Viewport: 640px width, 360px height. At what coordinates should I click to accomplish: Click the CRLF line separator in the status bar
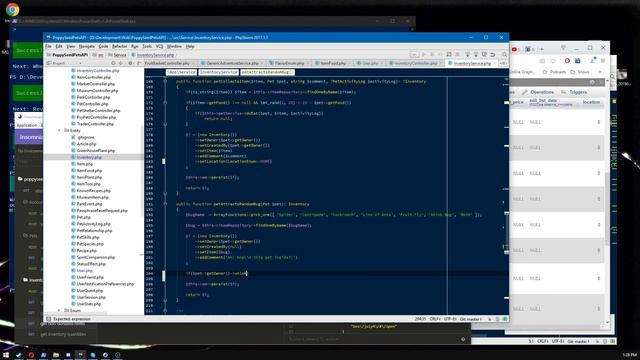click(435, 319)
